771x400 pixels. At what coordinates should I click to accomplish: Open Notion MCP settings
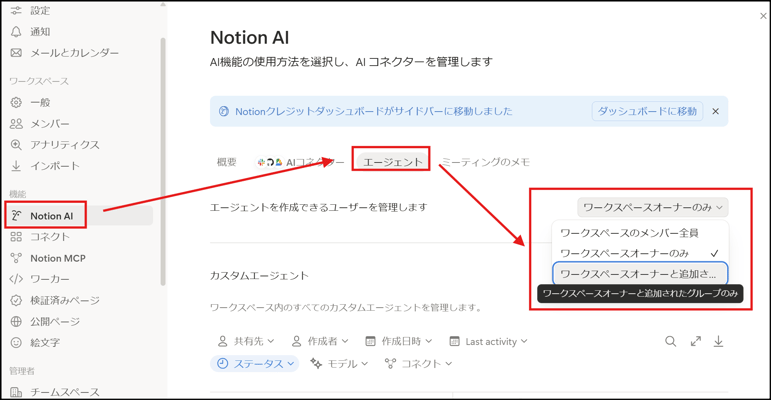[x=48, y=258]
